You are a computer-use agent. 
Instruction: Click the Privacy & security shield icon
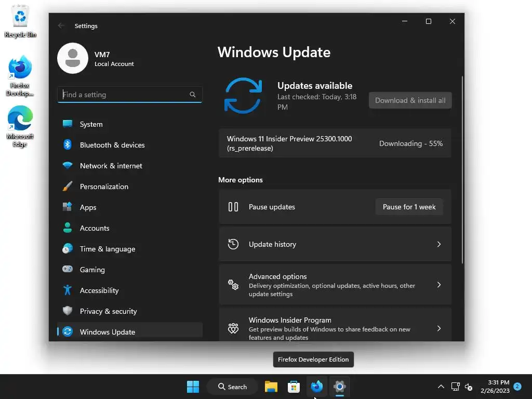[x=68, y=311]
